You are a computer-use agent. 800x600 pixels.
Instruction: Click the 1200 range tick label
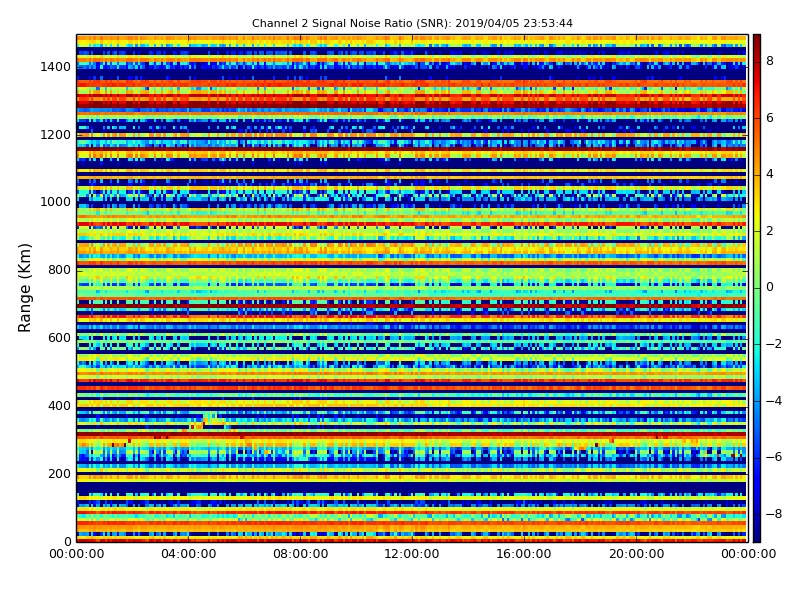pos(56,135)
